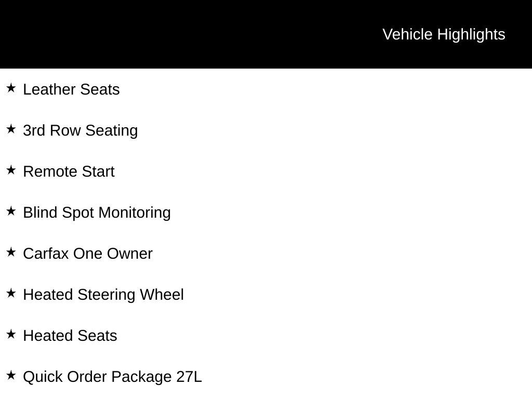The height and width of the screenshot is (399, 532).
Task: Click the star beside Heated Steering Wheel
Action: (11, 293)
